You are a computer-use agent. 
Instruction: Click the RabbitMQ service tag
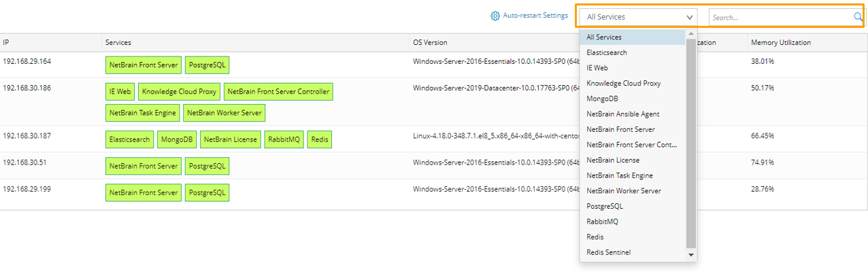(x=284, y=139)
